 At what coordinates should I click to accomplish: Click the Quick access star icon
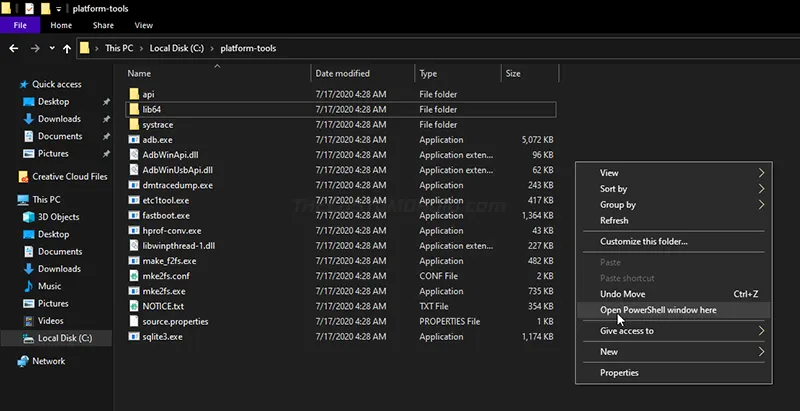[23, 85]
